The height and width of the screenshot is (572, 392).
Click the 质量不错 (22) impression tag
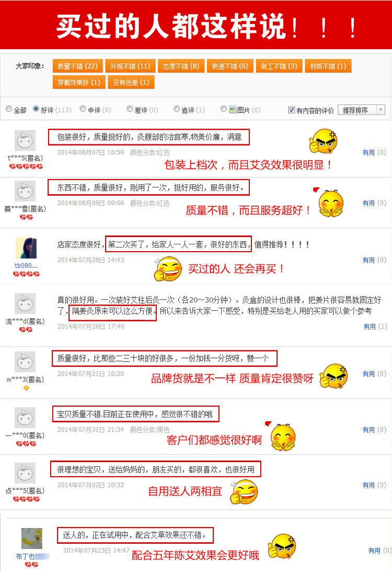pos(77,66)
